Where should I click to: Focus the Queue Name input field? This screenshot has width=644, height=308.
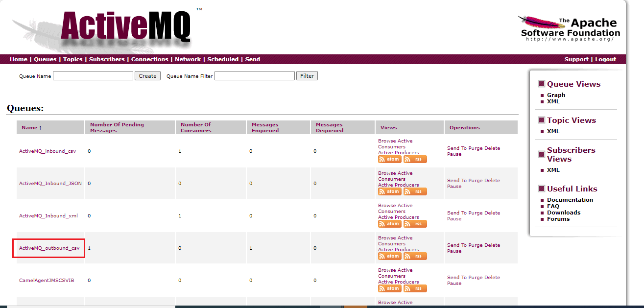point(93,76)
